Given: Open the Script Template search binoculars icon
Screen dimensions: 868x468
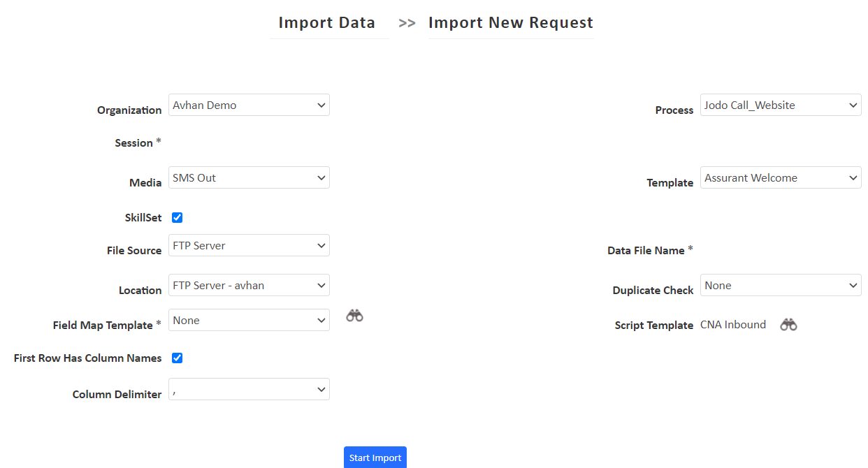Looking at the screenshot, I should point(788,324).
